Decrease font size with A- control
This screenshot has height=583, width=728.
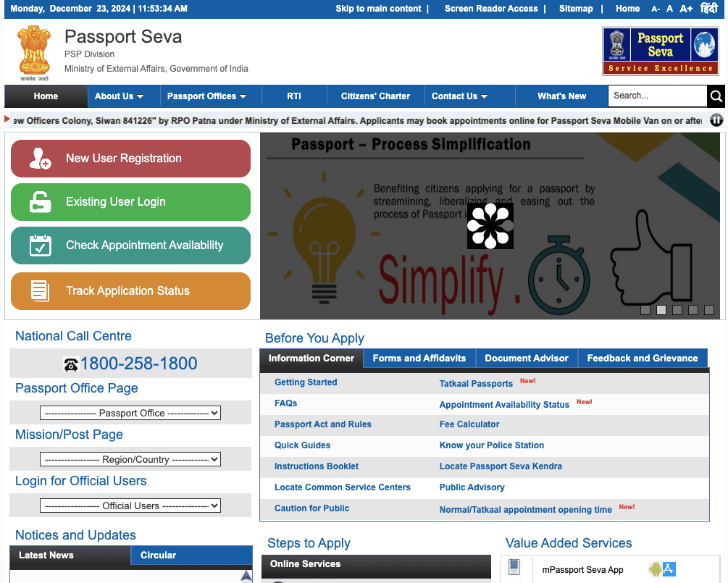(x=656, y=9)
